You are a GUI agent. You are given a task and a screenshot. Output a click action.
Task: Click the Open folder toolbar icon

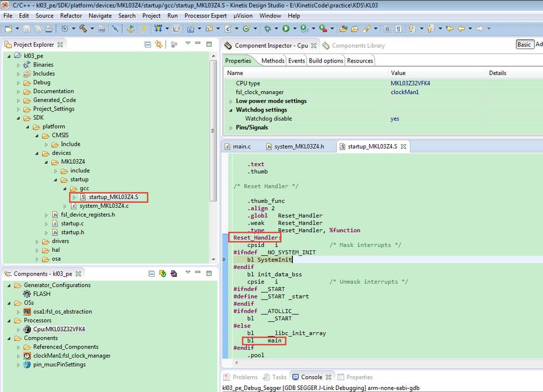click(354, 29)
